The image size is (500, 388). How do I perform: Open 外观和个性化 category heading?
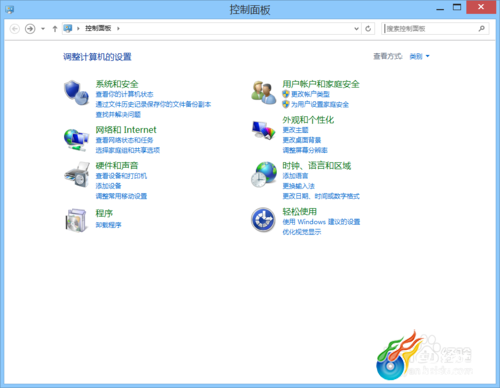pos(308,120)
